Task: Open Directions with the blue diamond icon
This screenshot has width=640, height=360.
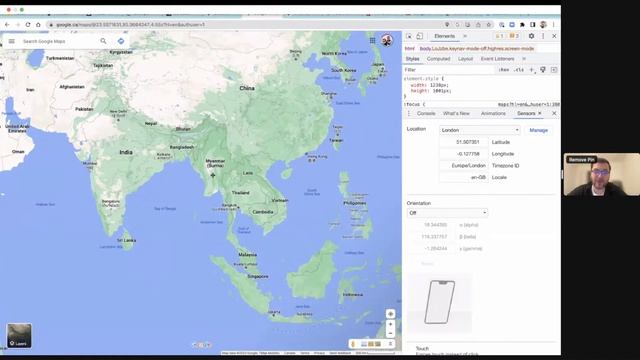Action: coord(121,41)
